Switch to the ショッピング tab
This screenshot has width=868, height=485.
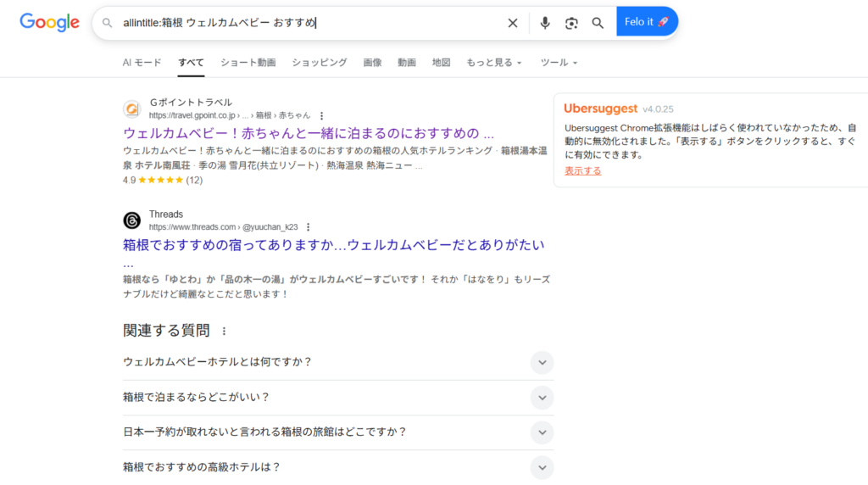tap(319, 63)
